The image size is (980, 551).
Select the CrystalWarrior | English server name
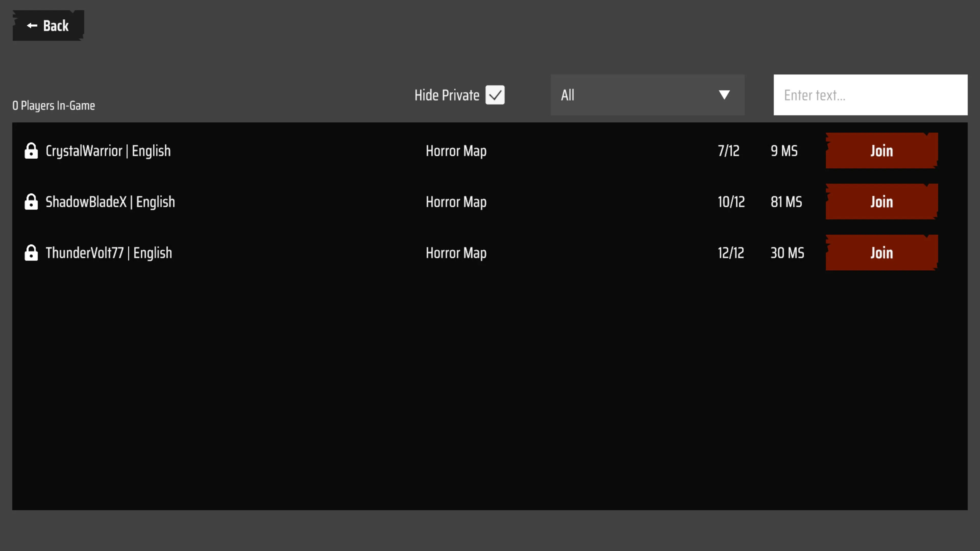click(x=108, y=151)
